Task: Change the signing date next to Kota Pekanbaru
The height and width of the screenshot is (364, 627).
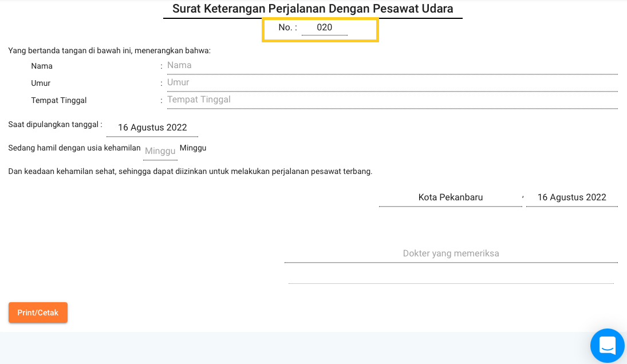Action: (572, 197)
